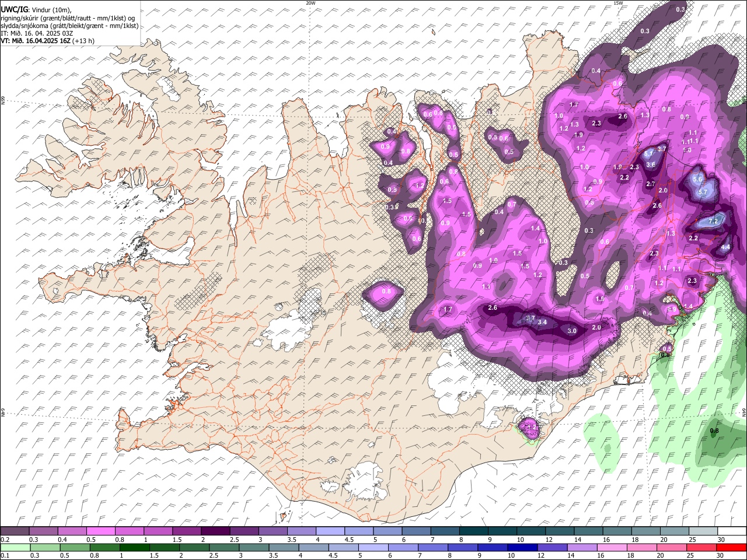
Task: Click the top-row legend swatch between 0.5 and 0.8
Action: 101,531
